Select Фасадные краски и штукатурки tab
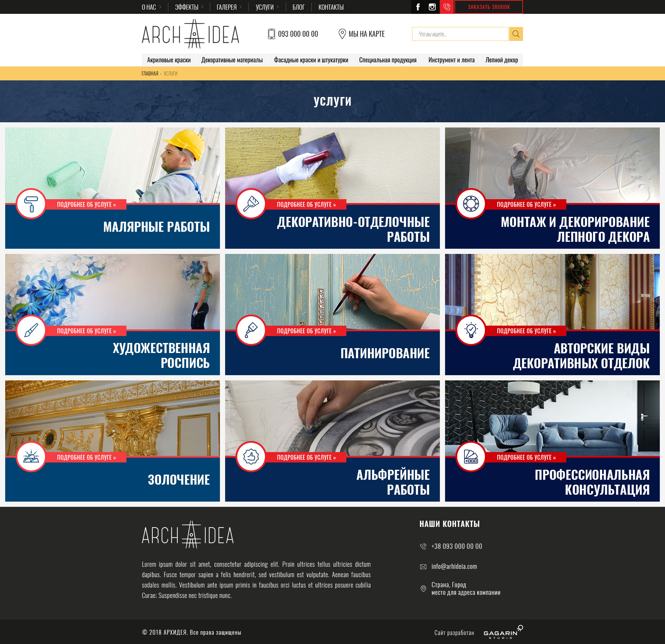This screenshot has height=644, width=665. click(x=311, y=60)
